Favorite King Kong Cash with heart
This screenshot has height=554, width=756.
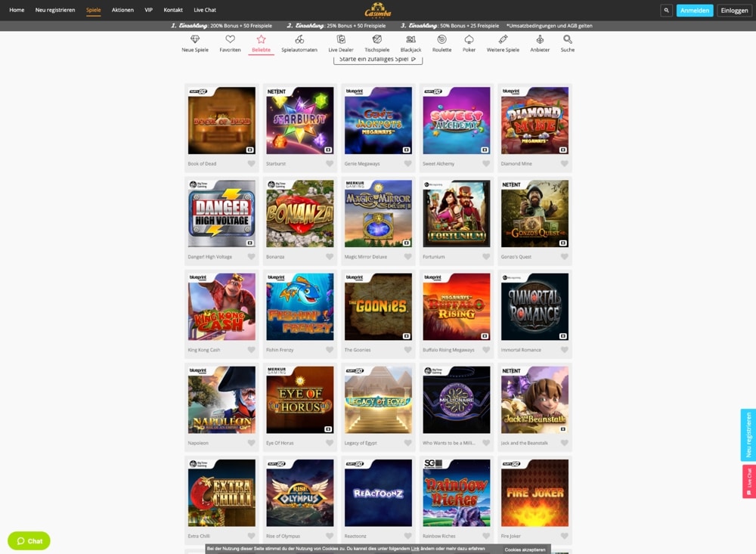[x=251, y=350]
